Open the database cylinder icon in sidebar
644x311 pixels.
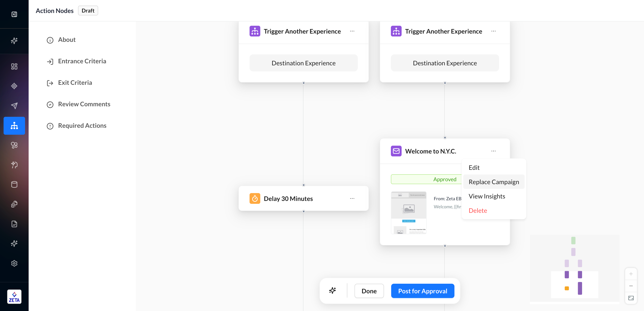point(14,184)
